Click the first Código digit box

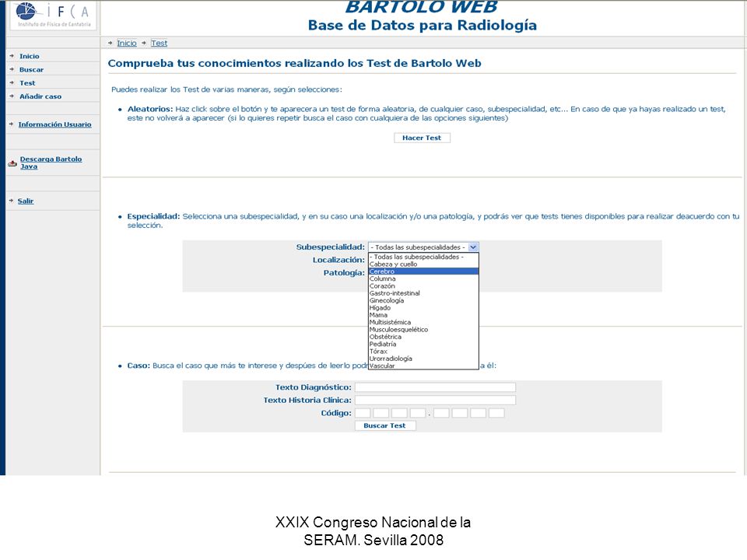coord(363,413)
